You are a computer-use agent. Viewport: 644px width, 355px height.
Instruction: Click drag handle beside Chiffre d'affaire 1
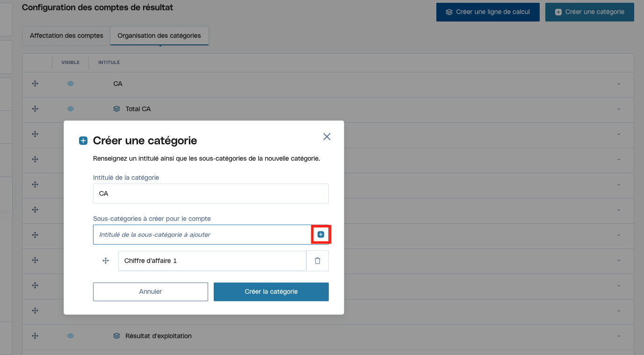click(106, 261)
